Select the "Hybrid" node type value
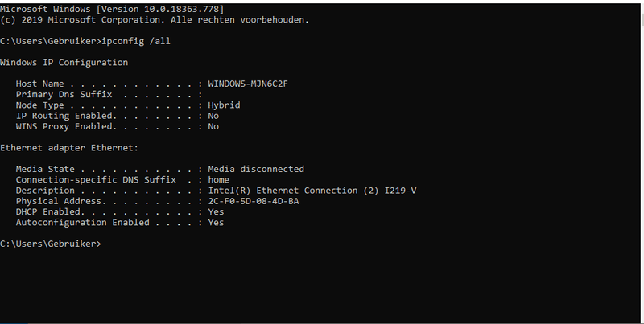Viewport: 644px width, 324px height. click(224, 105)
